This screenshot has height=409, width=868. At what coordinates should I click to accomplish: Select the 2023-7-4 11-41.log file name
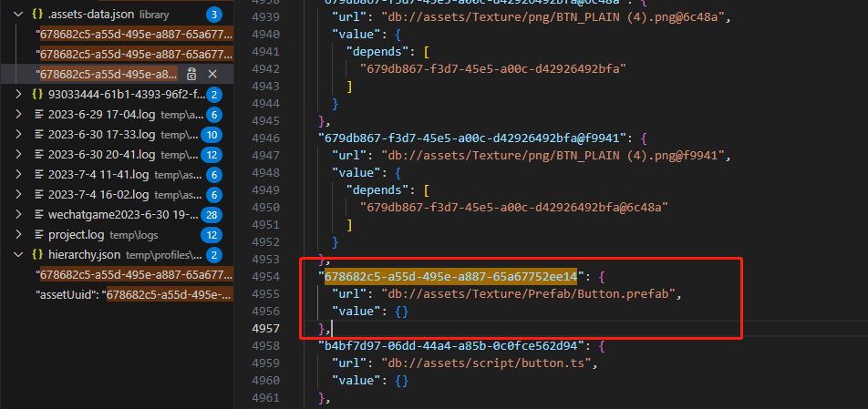tap(98, 175)
